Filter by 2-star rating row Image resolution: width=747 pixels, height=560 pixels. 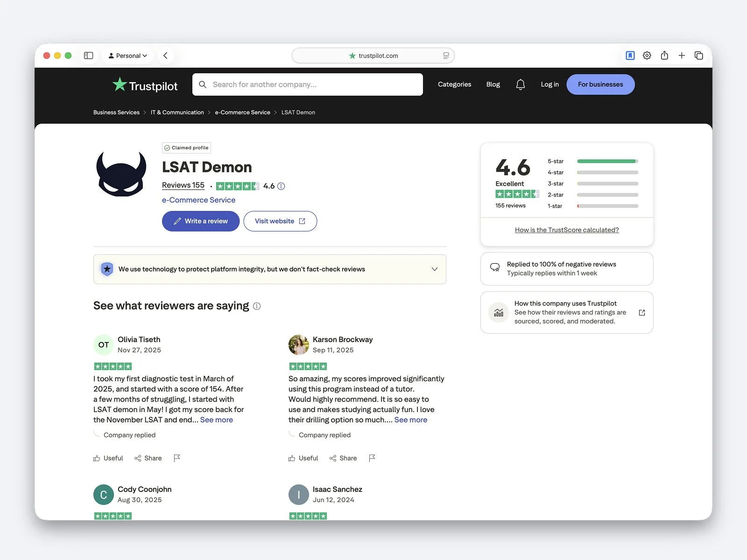(x=592, y=195)
